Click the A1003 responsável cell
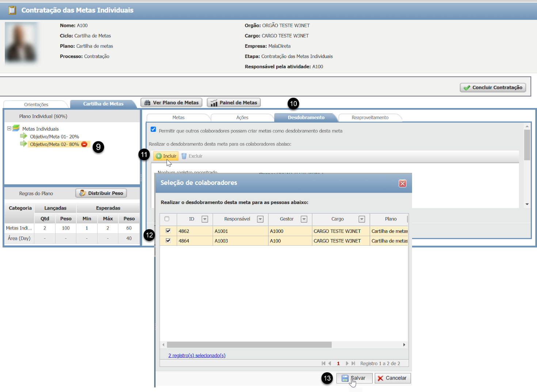 (x=240, y=241)
